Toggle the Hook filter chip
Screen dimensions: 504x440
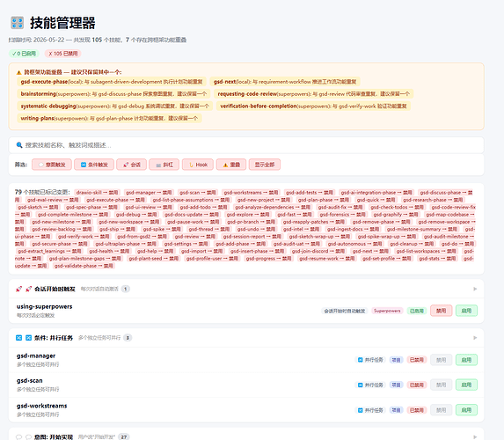[x=198, y=165]
